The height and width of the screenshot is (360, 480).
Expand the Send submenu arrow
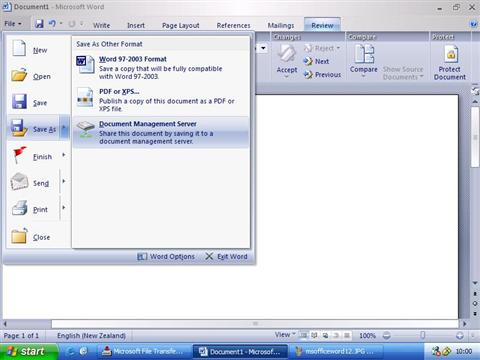coord(63,181)
